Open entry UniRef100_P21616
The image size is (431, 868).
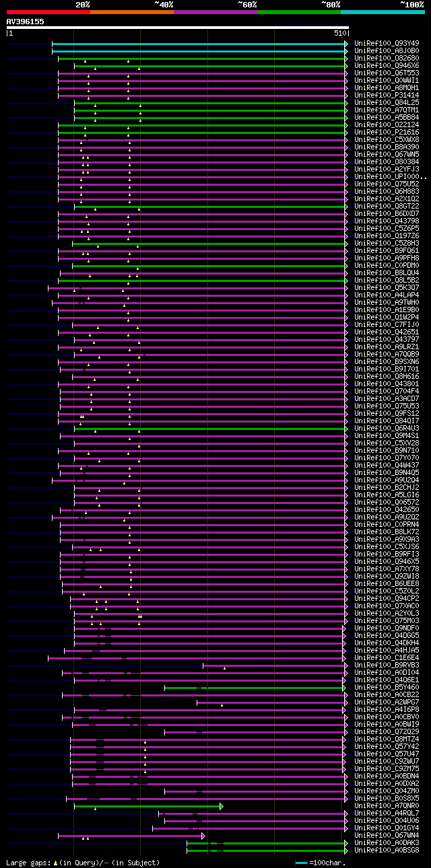387,132
